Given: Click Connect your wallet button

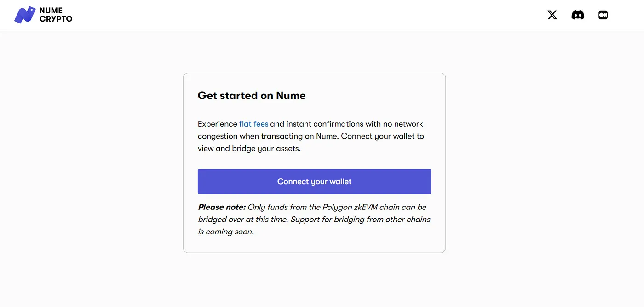Looking at the screenshot, I should tap(314, 181).
